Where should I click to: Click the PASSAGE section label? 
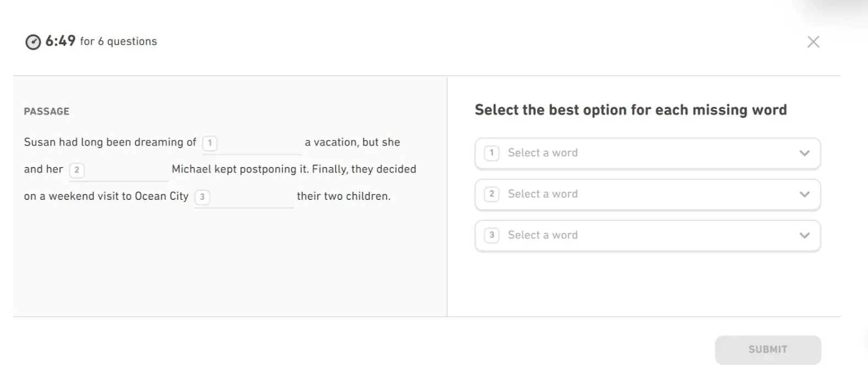point(47,112)
